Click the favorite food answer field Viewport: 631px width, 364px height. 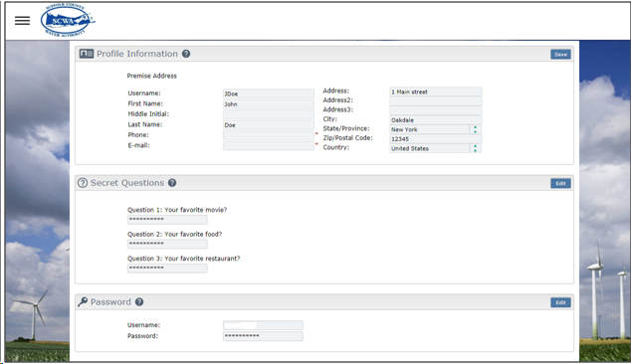(x=167, y=244)
